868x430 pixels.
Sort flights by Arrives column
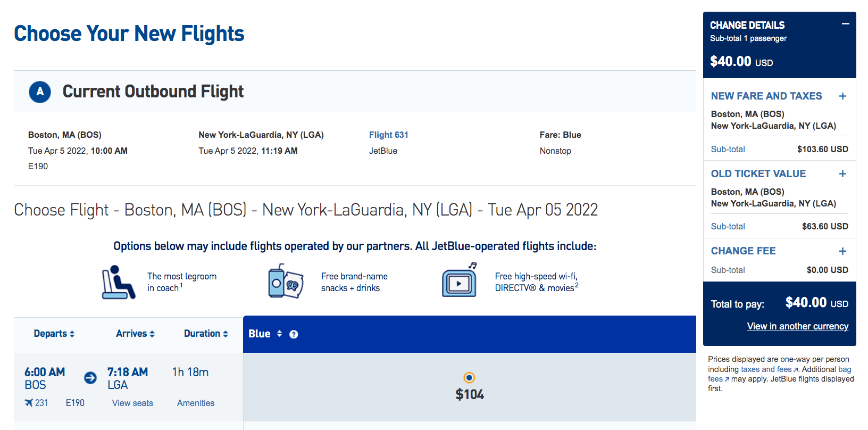click(136, 334)
